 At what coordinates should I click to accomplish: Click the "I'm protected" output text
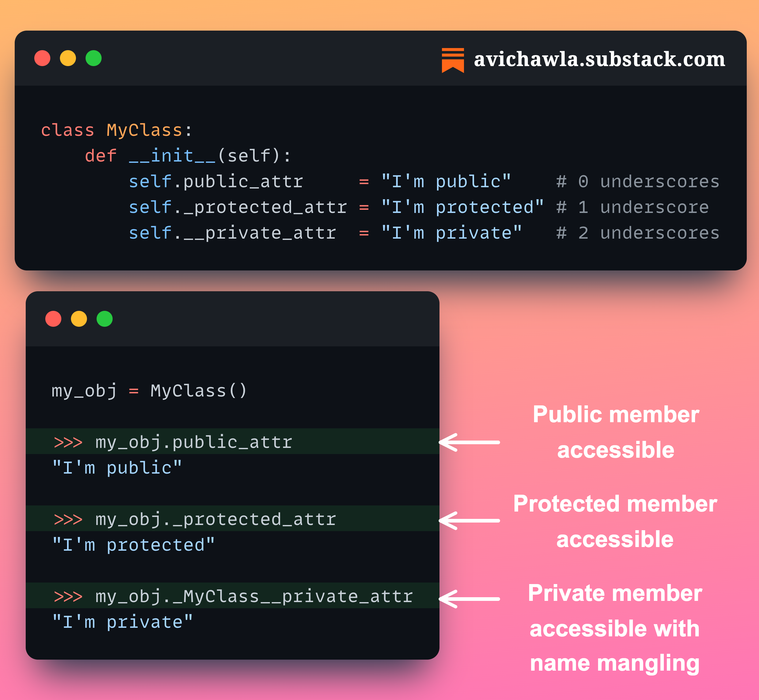133,545
